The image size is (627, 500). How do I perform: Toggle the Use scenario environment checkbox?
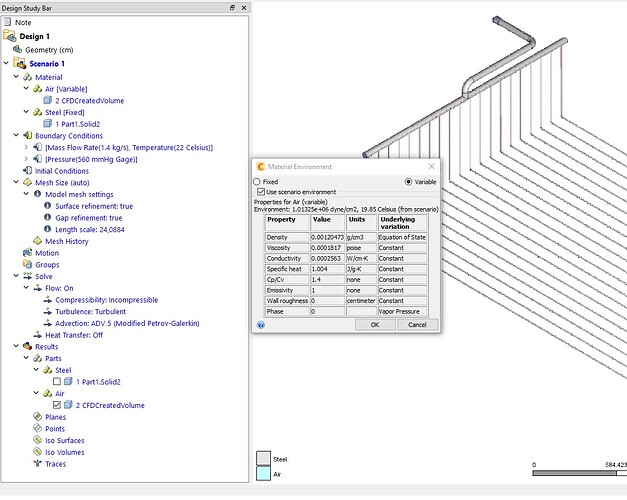(260, 192)
